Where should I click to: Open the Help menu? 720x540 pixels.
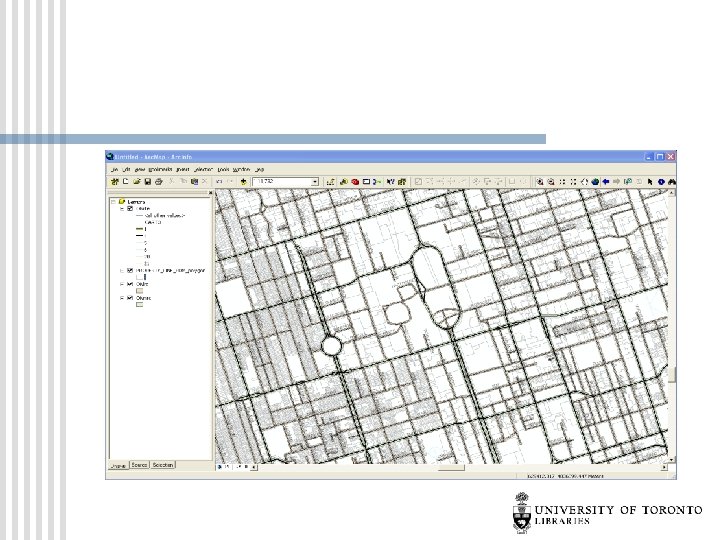tap(259, 169)
